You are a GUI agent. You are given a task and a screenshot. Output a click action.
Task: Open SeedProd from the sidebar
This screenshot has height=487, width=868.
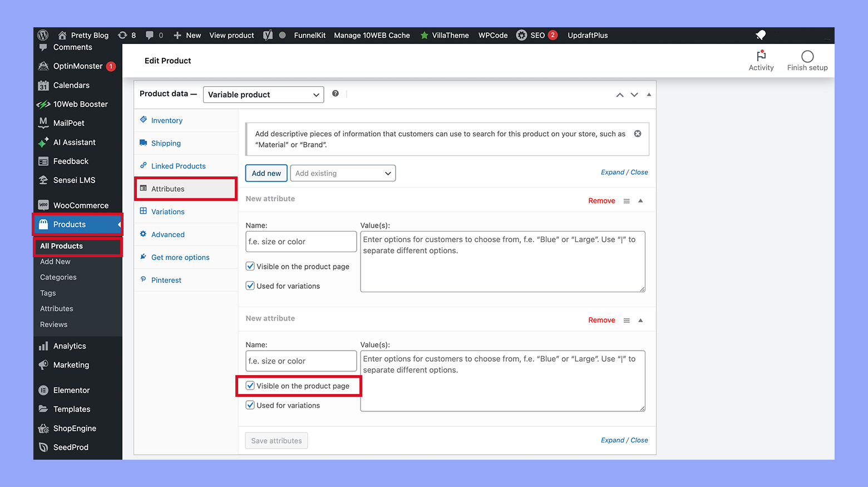tap(71, 447)
